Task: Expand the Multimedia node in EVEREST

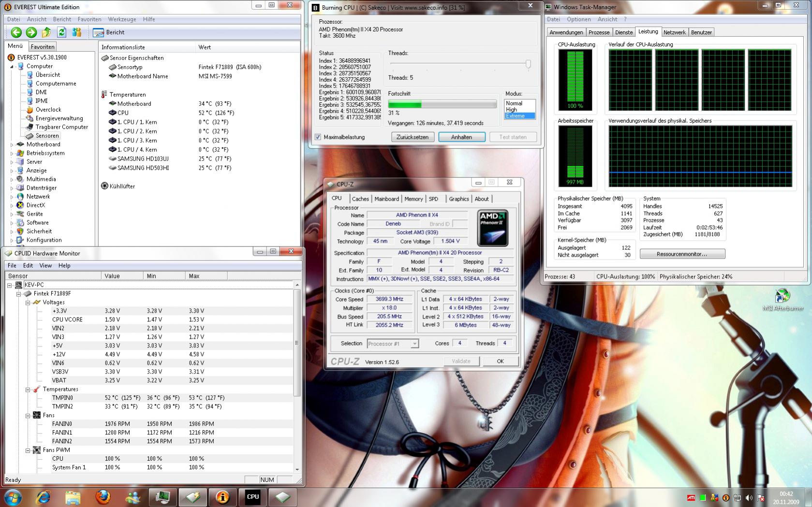Action: 12,179
